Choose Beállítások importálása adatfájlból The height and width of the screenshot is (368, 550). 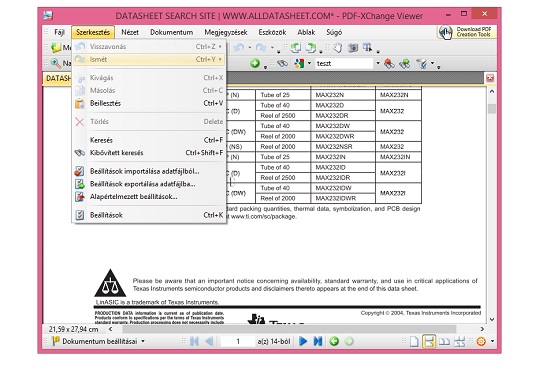tap(149, 171)
